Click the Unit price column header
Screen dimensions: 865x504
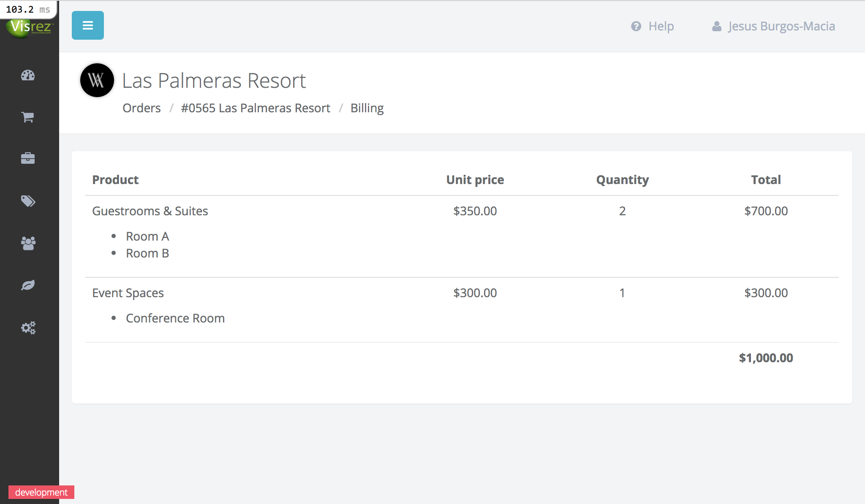(x=475, y=180)
